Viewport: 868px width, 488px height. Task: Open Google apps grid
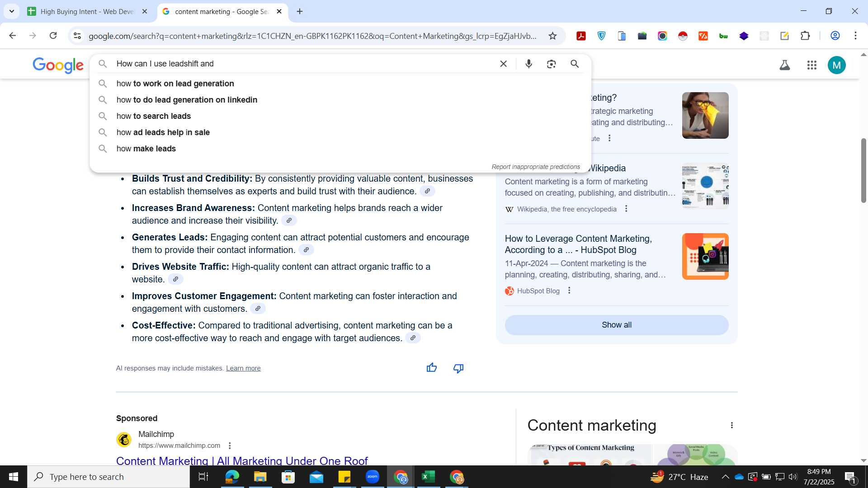812,66
